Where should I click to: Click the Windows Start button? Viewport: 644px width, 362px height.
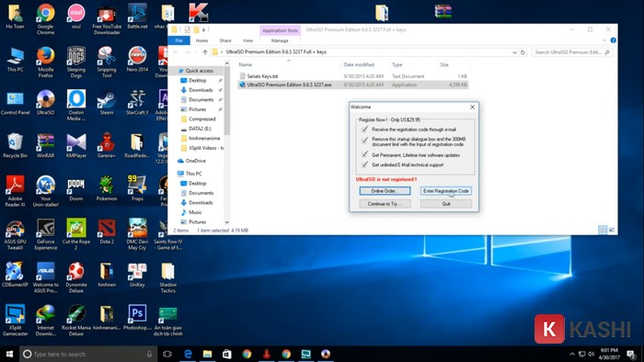pos(9,354)
